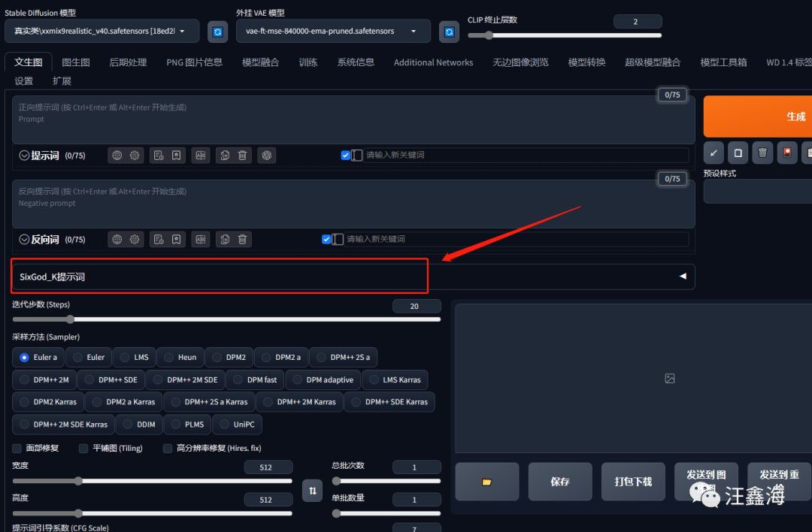Screen dimensions: 812x532
Task: Clear negative prompt via 反向词 trash icon
Action: pos(242,239)
